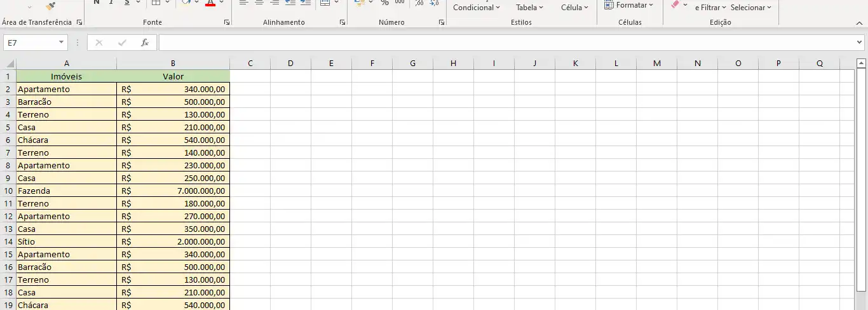Open the Célula styles dropdown

point(574,8)
